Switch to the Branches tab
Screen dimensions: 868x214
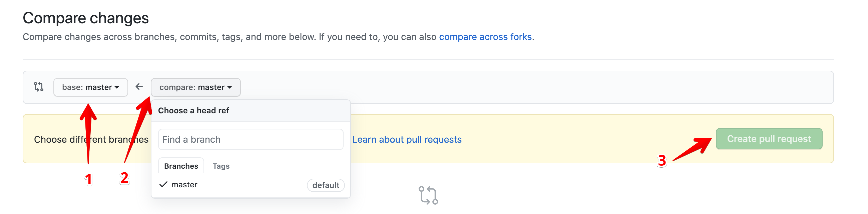point(181,166)
